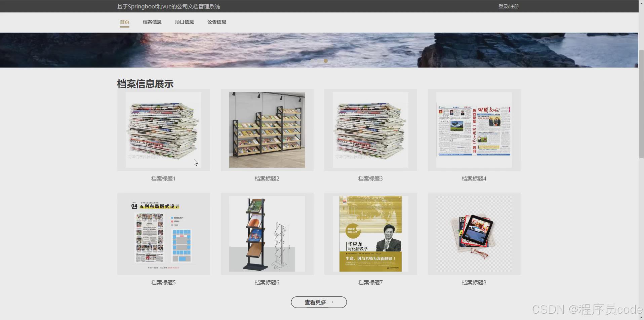Open the 首页 navigation tab
The width and height of the screenshot is (644, 320).
125,22
